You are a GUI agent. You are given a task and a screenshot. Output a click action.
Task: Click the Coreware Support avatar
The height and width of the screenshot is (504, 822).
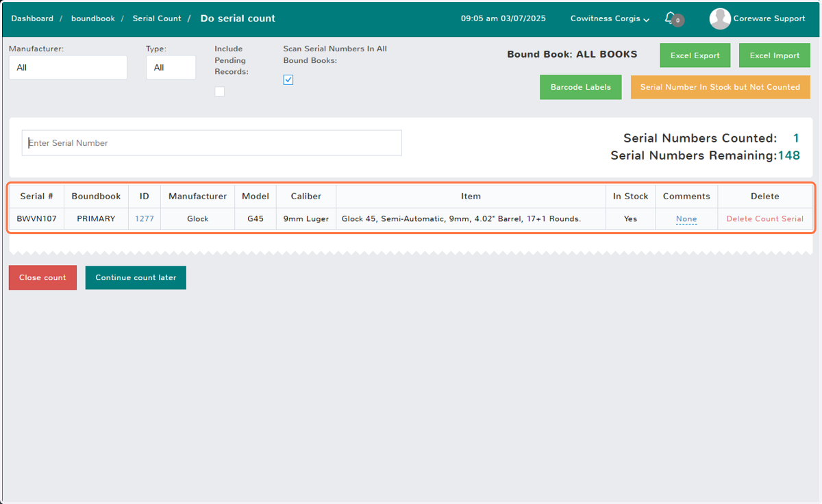point(720,18)
